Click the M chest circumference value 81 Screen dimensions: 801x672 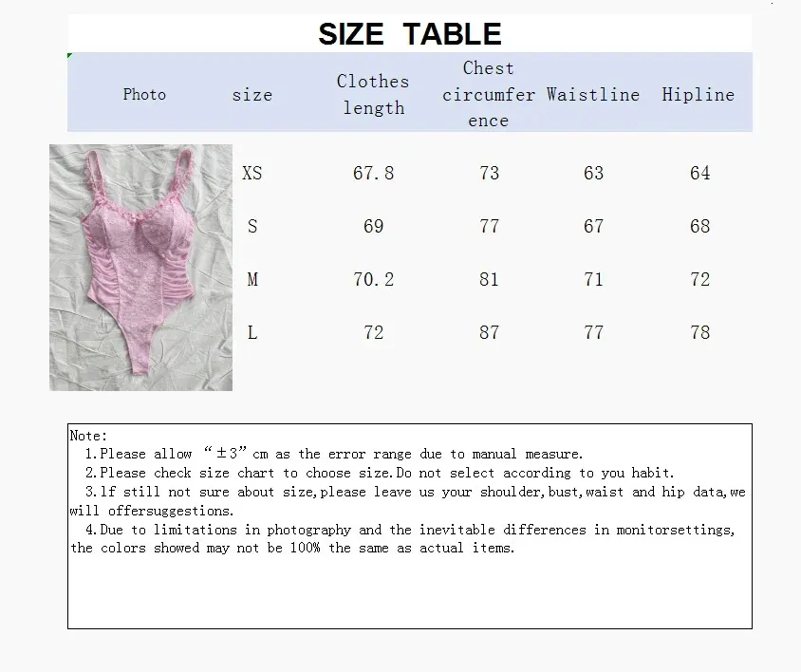coord(489,279)
